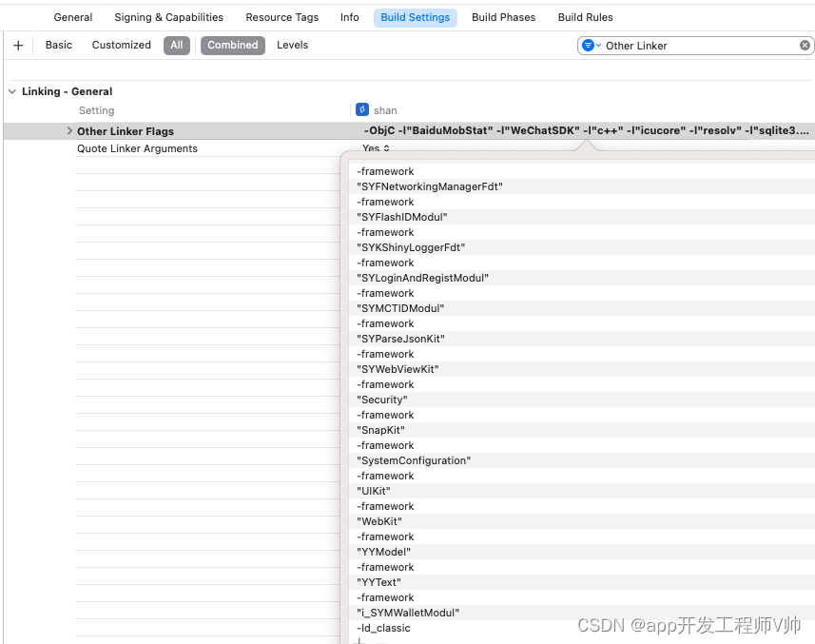815x644 pixels.
Task: Select the "YYText" entry
Action: (x=378, y=582)
